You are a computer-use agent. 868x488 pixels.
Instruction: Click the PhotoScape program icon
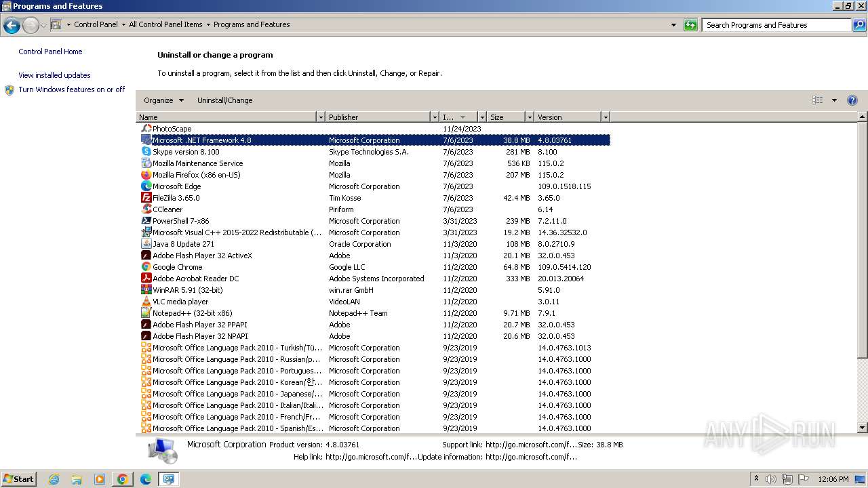pyautogui.click(x=146, y=129)
